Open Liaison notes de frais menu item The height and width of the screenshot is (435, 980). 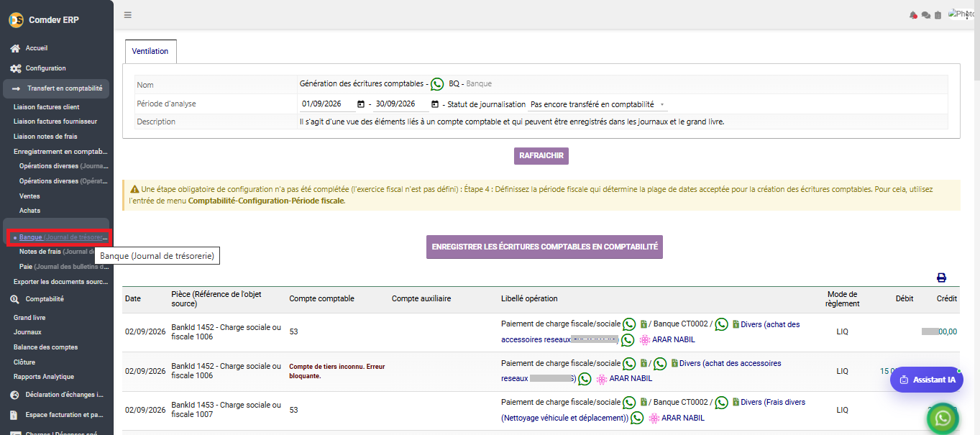point(45,136)
